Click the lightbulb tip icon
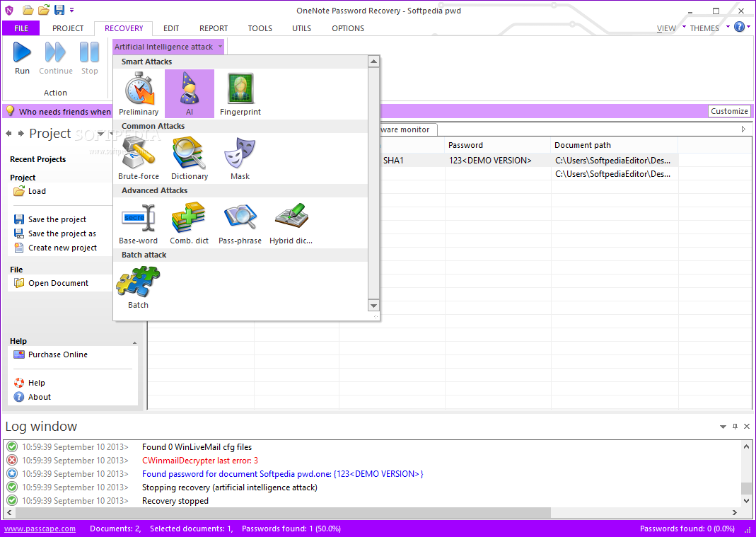The image size is (756, 537). tap(10, 111)
